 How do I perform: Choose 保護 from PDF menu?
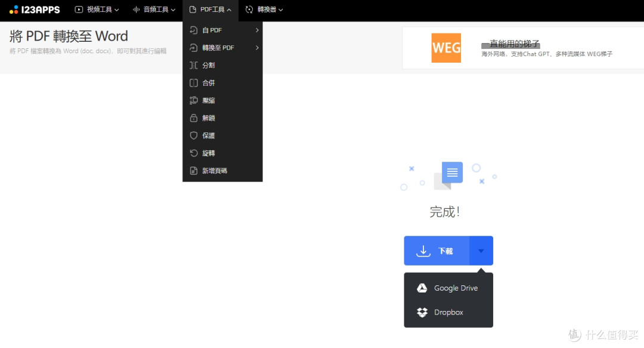[222, 135]
